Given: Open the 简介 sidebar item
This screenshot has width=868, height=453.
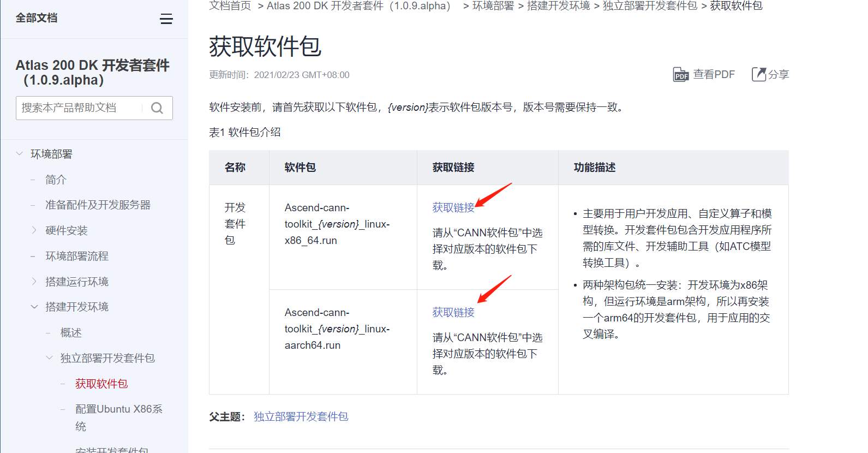Looking at the screenshot, I should click(56, 180).
